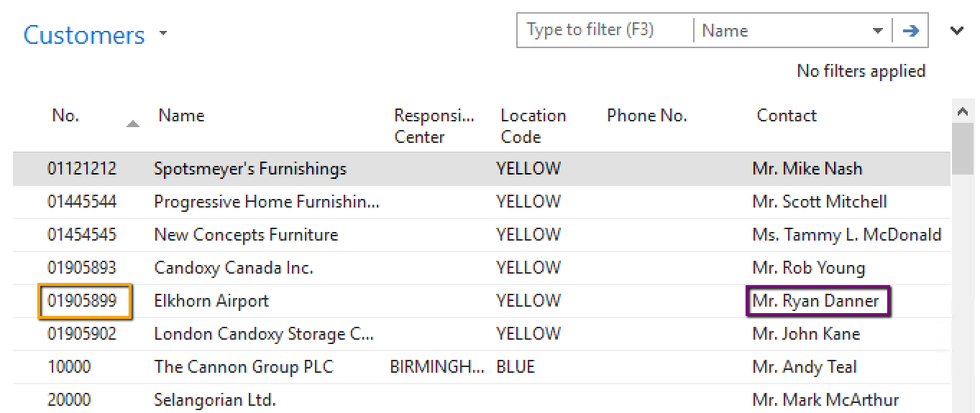Open the Customers title dropdown arrow
The width and height of the screenshot is (980, 413).
163,34
